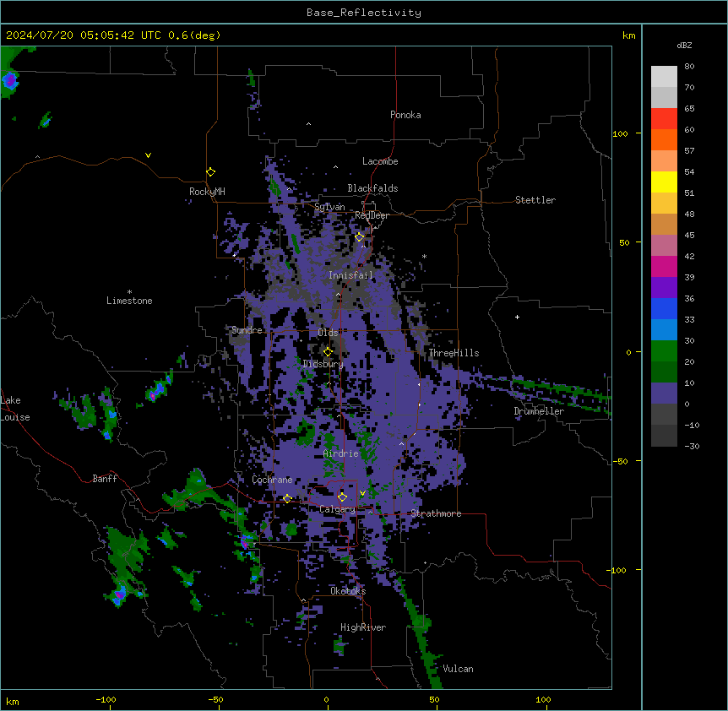The height and width of the screenshot is (711, 728).
Task: Click the ThreeHills label
Action: pyautogui.click(x=454, y=353)
